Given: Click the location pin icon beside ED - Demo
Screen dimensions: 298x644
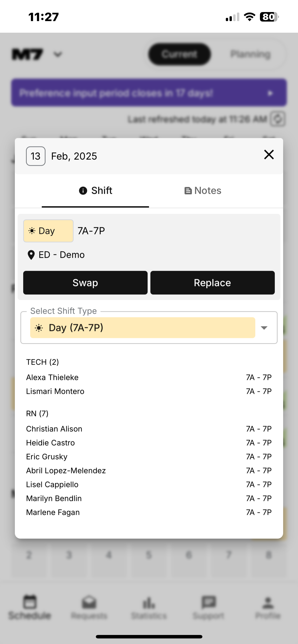Looking at the screenshot, I should pos(31,255).
